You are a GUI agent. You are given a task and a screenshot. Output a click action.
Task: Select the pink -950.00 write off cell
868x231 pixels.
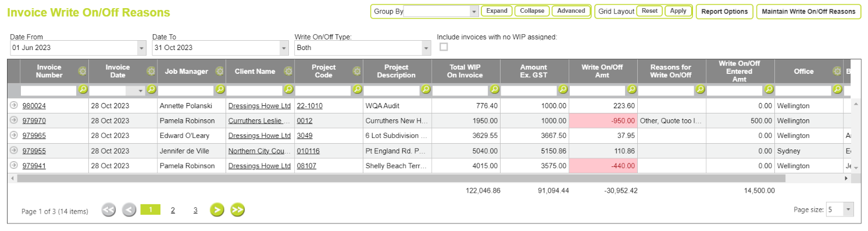603,120
